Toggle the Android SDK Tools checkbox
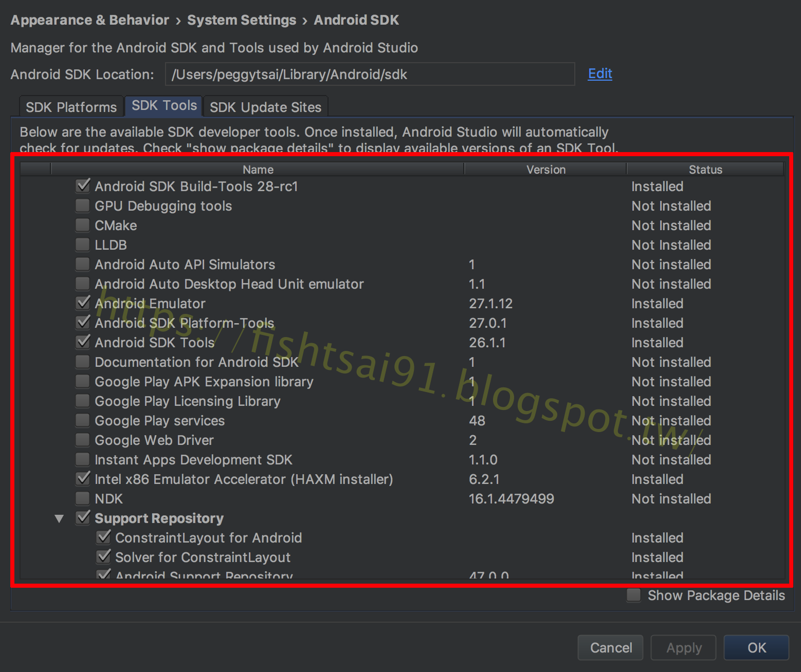Viewport: 801px width, 672px height. coord(83,342)
